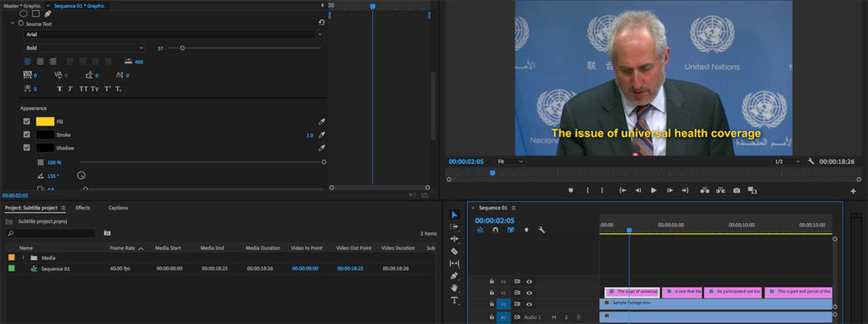The width and height of the screenshot is (868, 324).
Task: Select the Sequence 01 * Graphic tab
Action: 79,6
